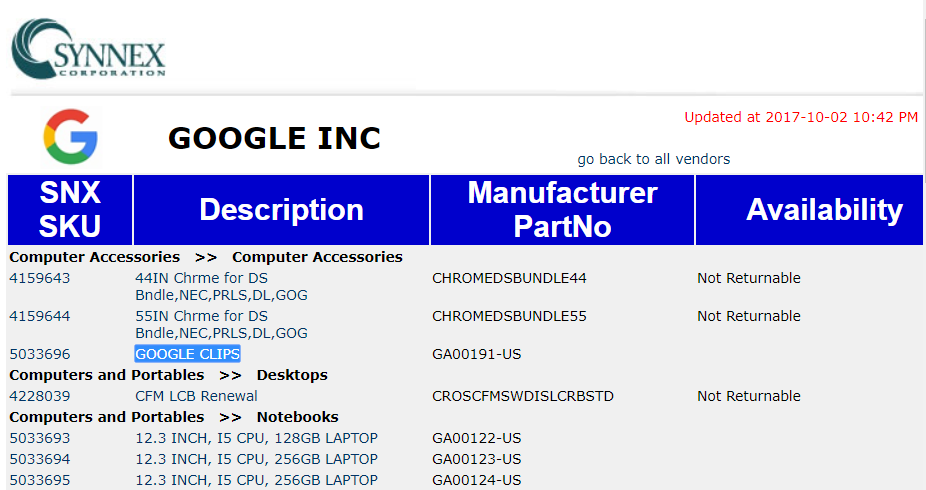Click part number CHROMEDSBUNDLE44
Screen dimensions: 926x490
click(509, 278)
